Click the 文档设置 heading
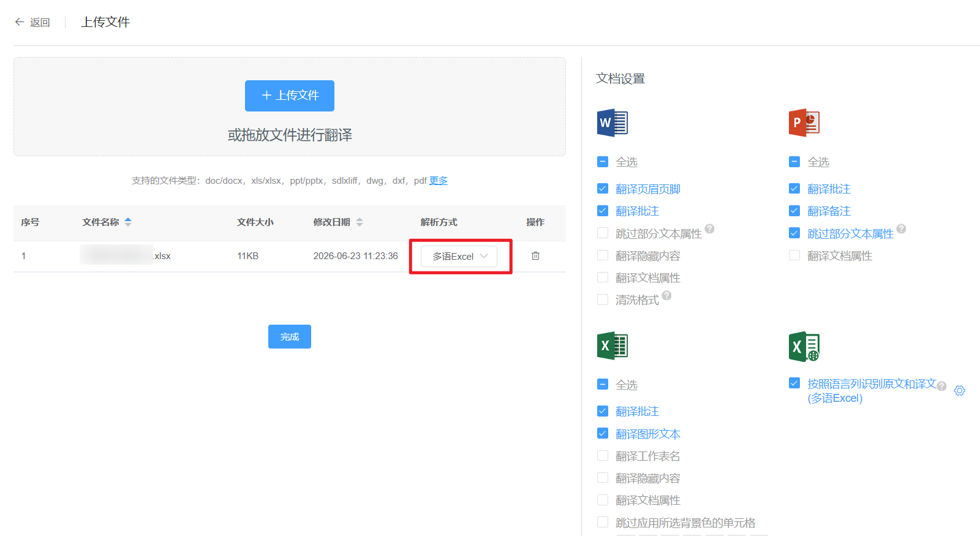The image size is (980, 536). 620,78
